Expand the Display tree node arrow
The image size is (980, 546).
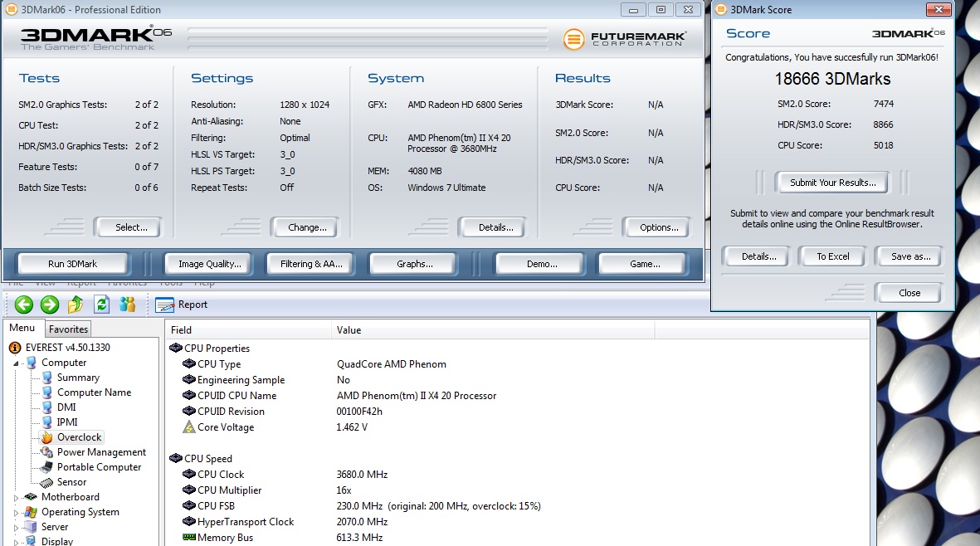pyautogui.click(x=17, y=542)
